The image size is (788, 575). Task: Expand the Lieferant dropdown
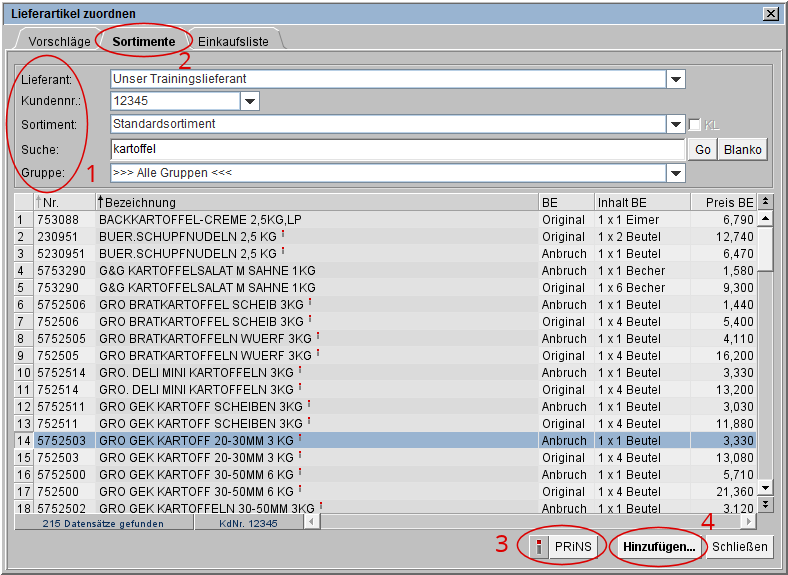pyautogui.click(x=676, y=79)
